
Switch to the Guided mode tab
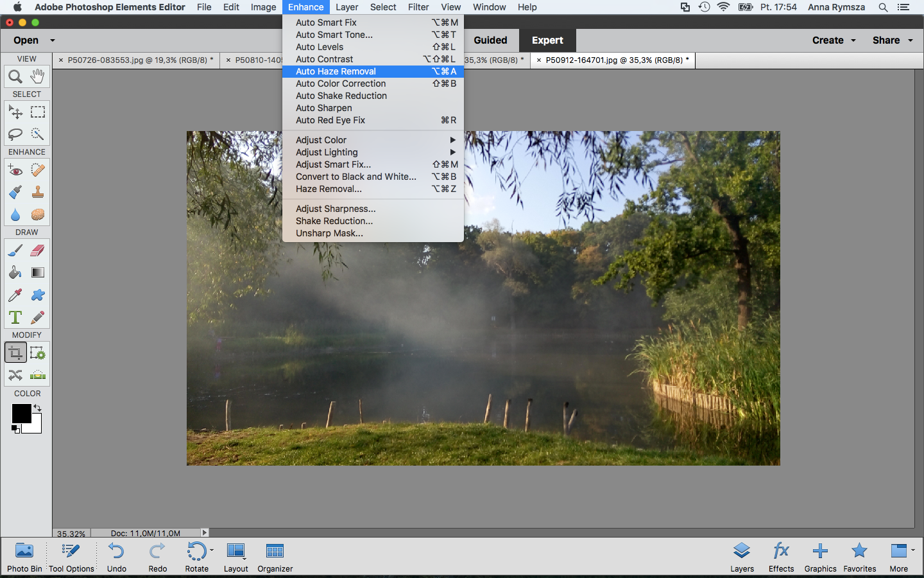[x=490, y=40]
